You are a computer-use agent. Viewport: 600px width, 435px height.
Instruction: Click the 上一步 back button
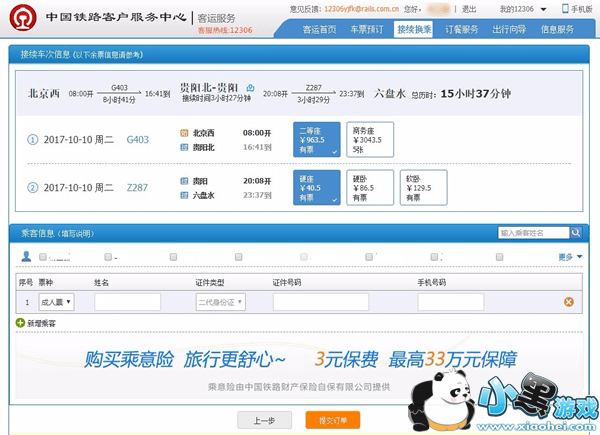coord(264,420)
